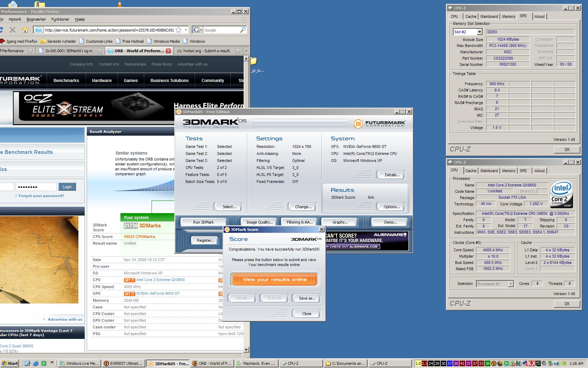Click the VLC cone desktop icon
This screenshot has width=588, height=368.
coord(120,4)
